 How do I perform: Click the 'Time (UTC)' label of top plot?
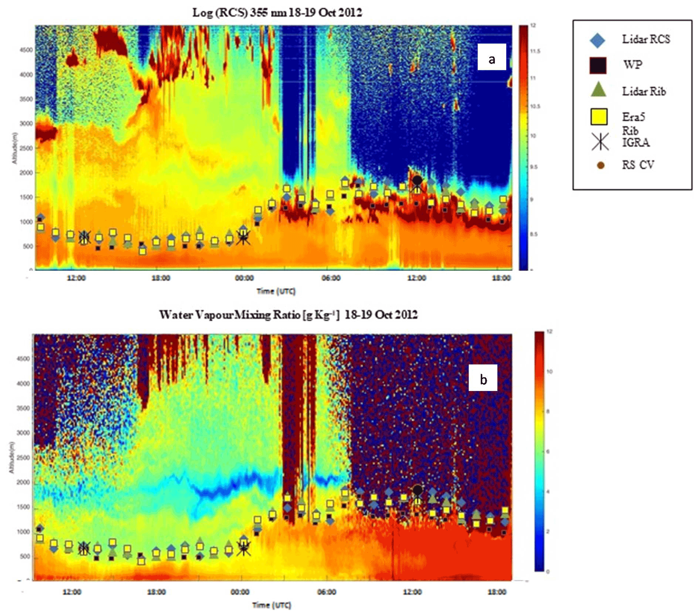(x=276, y=291)
